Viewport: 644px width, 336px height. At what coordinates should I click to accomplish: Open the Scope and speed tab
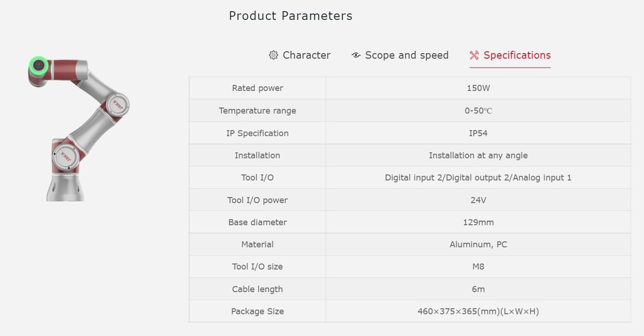pyautogui.click(x=400, y=55)
